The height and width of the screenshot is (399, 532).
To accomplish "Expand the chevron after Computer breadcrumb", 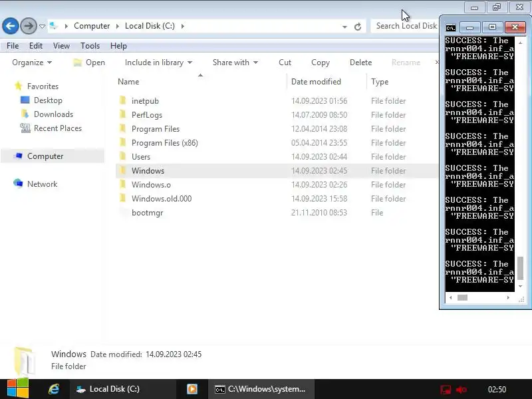I will point(118,26).
